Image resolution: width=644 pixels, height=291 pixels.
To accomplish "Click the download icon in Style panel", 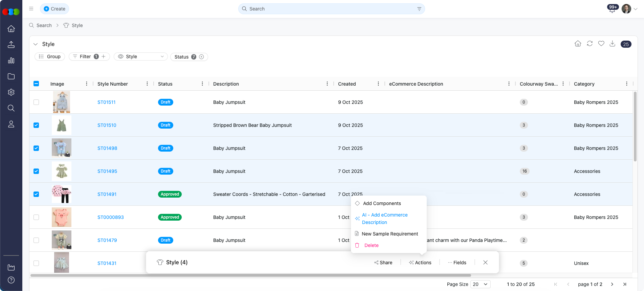I will tap(613, 44).
